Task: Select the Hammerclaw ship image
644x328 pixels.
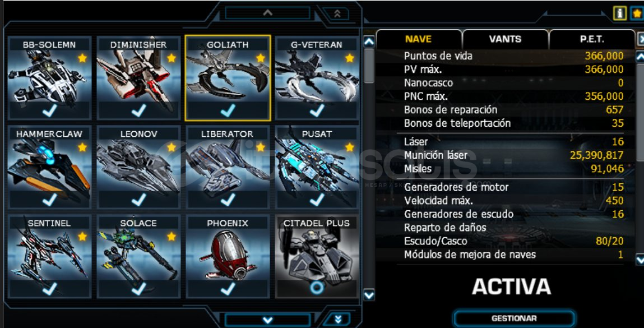Action: (x=49, y=165)
